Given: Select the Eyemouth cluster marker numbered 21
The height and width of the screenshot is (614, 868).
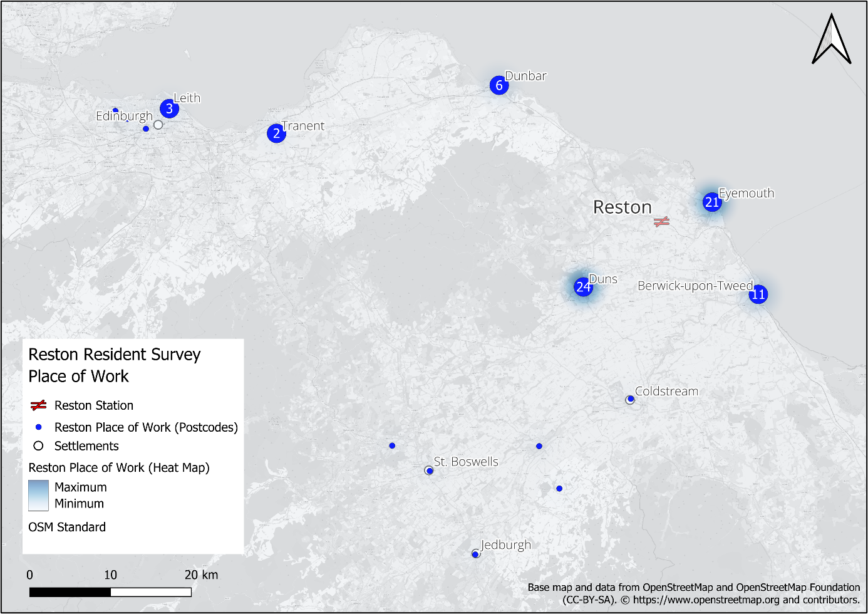Looking at the screenshot, I should click(x=712, y=202).
